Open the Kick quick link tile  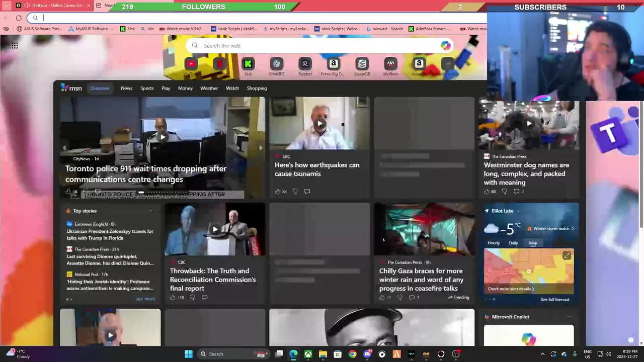pos(248,64)
